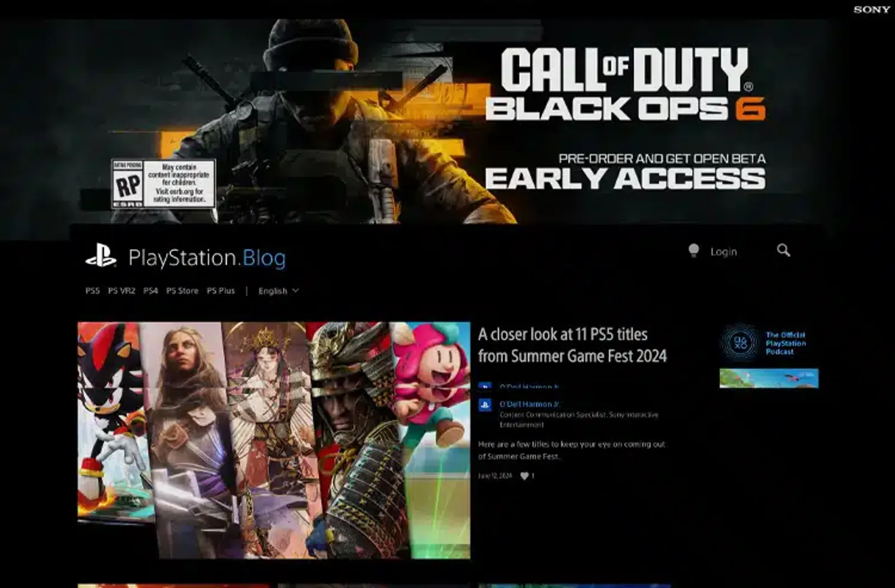Open the Login link

(x=724, y=252)
